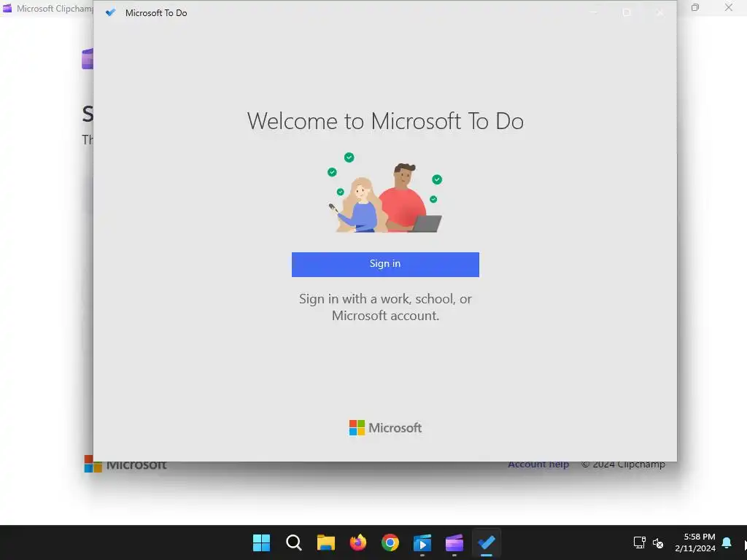Viewport: 747px width, 560px height.
Task: Switch to Clipchamp via its taskbar icon
Action: [x=454, y=542]
